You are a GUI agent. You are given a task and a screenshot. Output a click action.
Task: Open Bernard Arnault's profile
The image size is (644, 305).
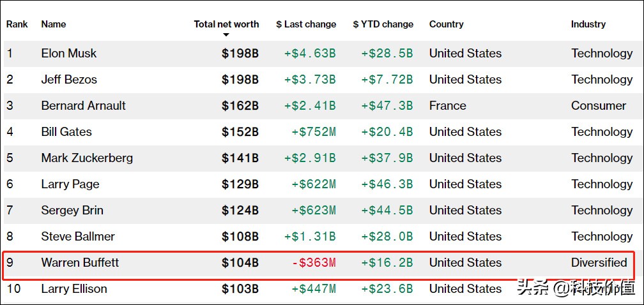pyautogui.click(x=83, y=106)
